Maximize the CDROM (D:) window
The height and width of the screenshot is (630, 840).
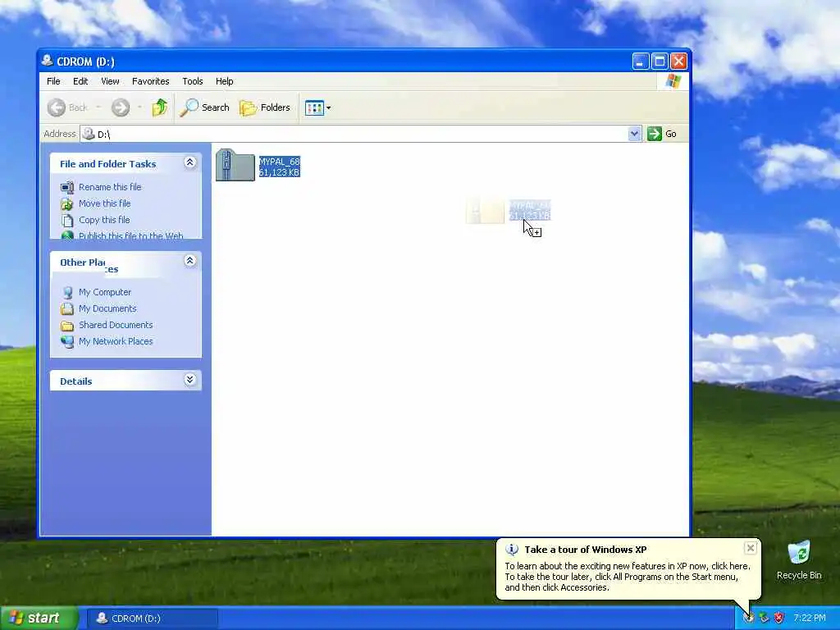[660, 61]
